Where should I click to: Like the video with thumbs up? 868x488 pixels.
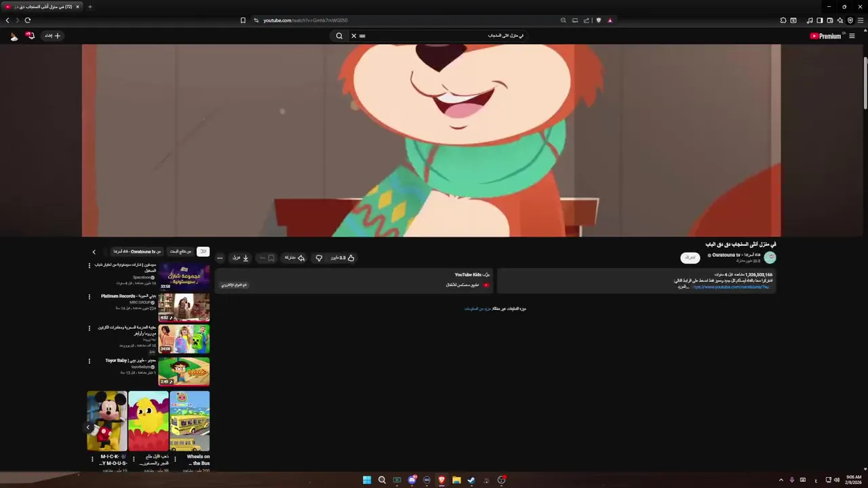coord(343,258)
